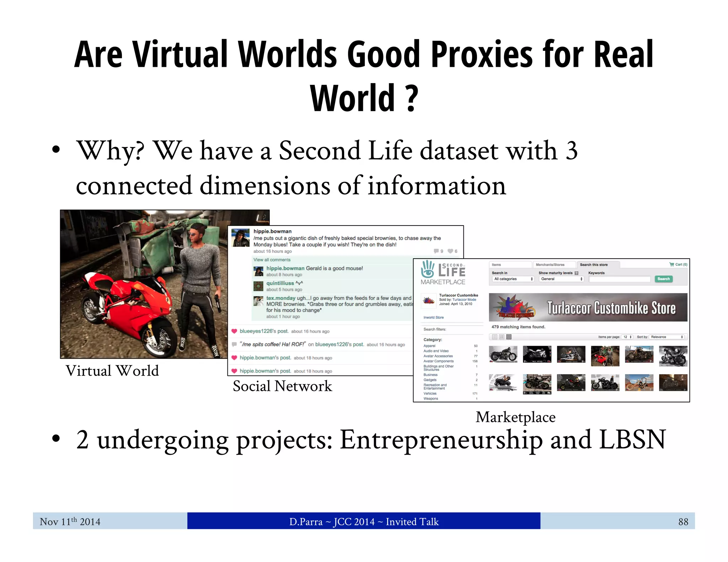Filter by Gadgets category

point(430,380)
